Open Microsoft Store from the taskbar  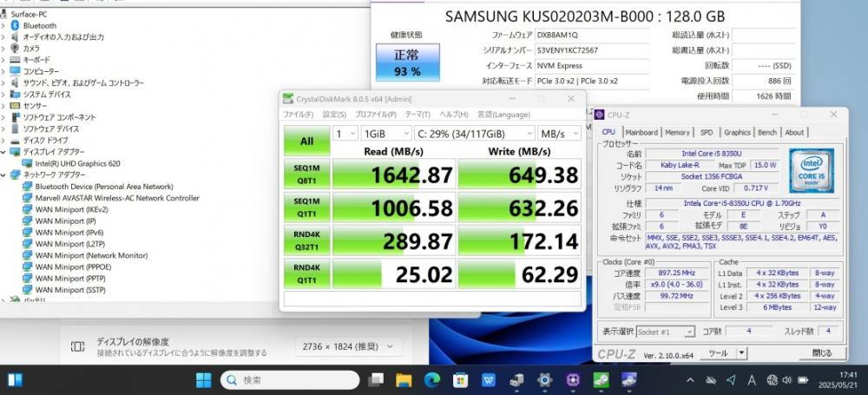coord(461,380)
